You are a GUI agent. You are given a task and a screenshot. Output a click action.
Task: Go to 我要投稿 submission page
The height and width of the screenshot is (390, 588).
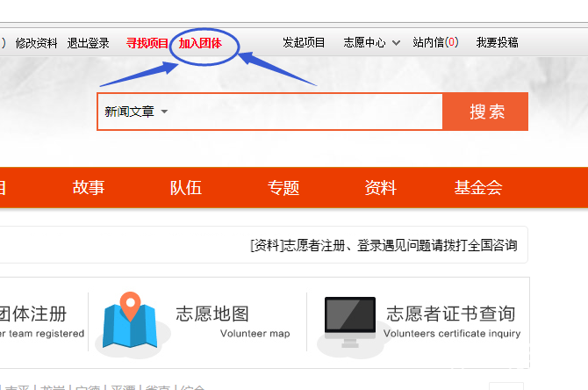497,42
